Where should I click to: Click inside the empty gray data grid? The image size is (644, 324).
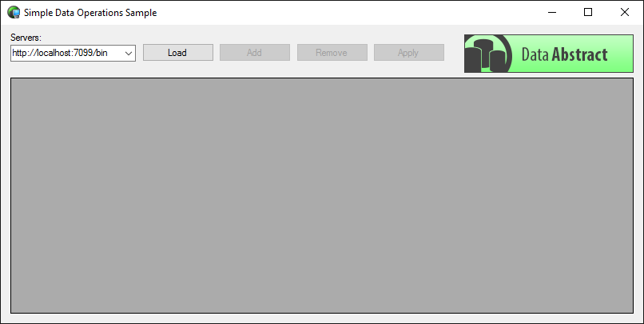click(x=321, y=195)
